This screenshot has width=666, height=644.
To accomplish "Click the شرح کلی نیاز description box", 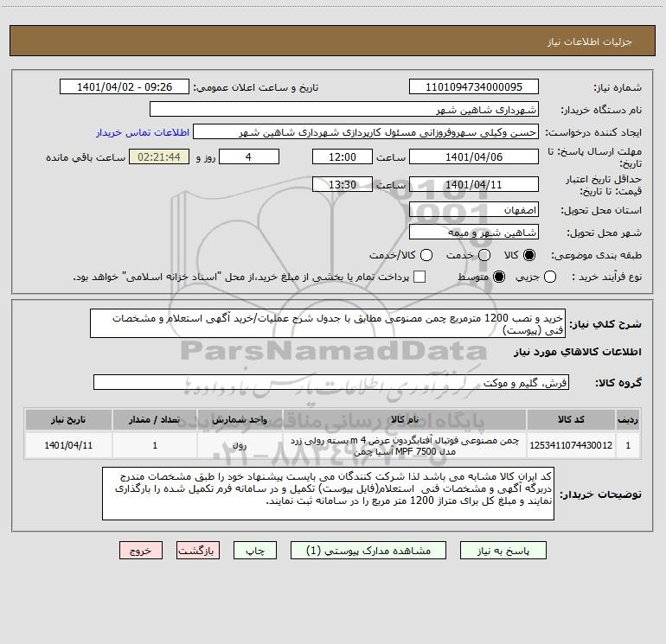I will (328, 323).
